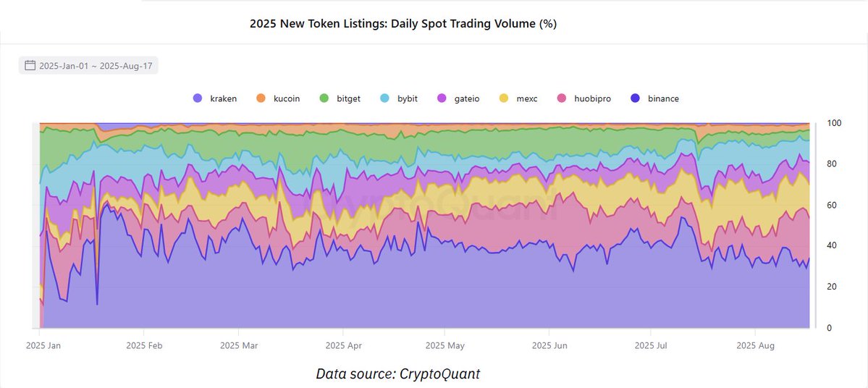Toggle the kucoin orange legend dot
Screen dimensions: 868x388
pyautogui.click(x=261, y=98)
